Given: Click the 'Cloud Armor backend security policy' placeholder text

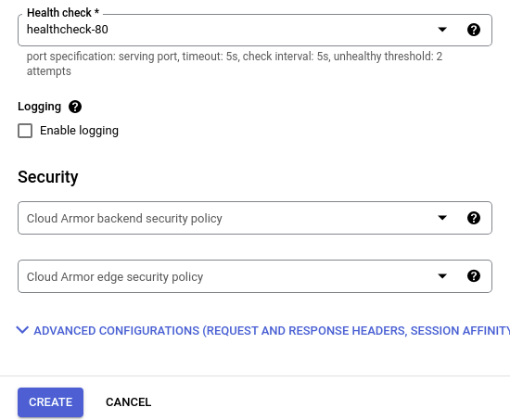Looking at the screenshot, I should click(x=124, y=218).
